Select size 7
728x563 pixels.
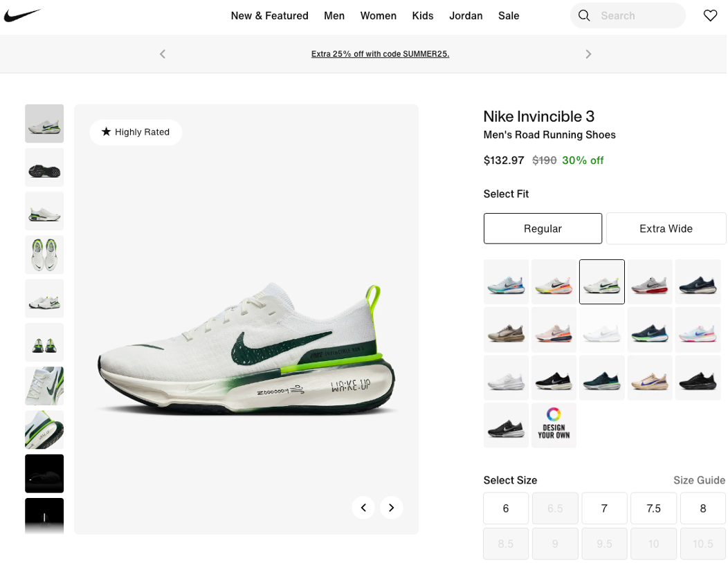(x=604, y=508)
